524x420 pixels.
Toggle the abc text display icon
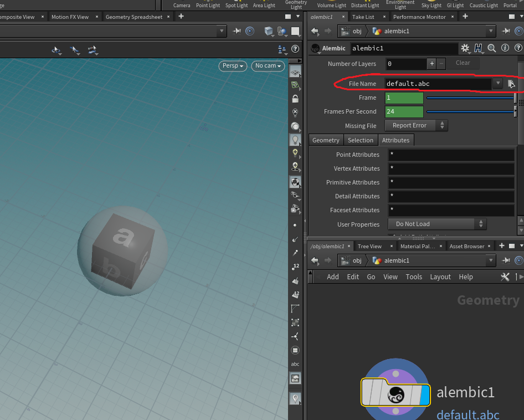[x=295, y=364]
